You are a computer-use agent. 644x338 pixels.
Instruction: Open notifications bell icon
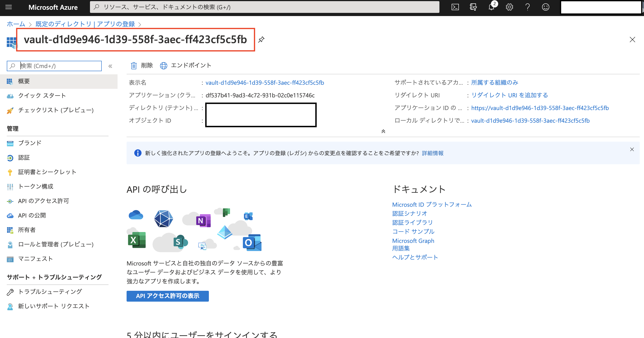491,7
